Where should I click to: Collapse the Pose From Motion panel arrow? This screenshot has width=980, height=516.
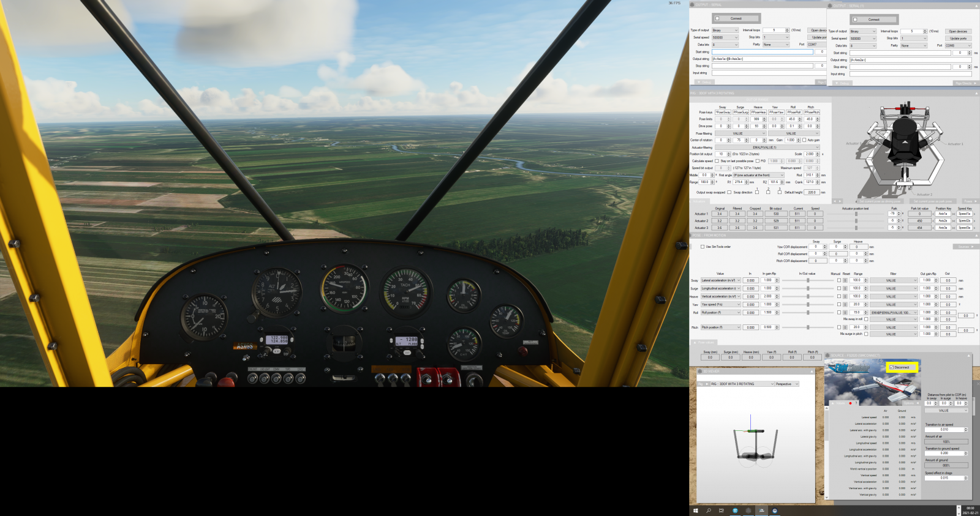[976, 235]
